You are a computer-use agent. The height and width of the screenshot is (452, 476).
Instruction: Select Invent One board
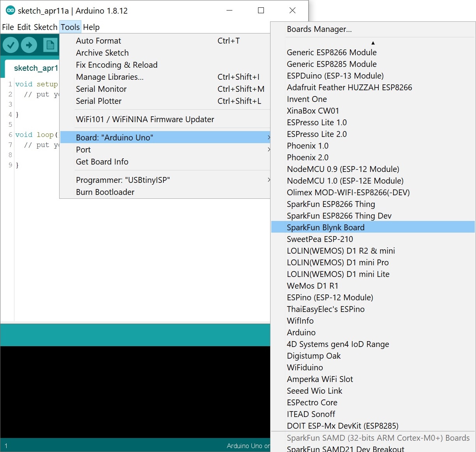click(x=373, y=99)
